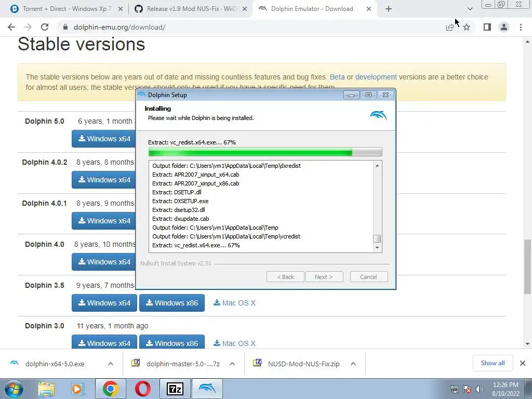This screenshot has width=532, height=399.
Task: Expand options for dolphin-master-5.0 7z download
Action: click(232, 364)
